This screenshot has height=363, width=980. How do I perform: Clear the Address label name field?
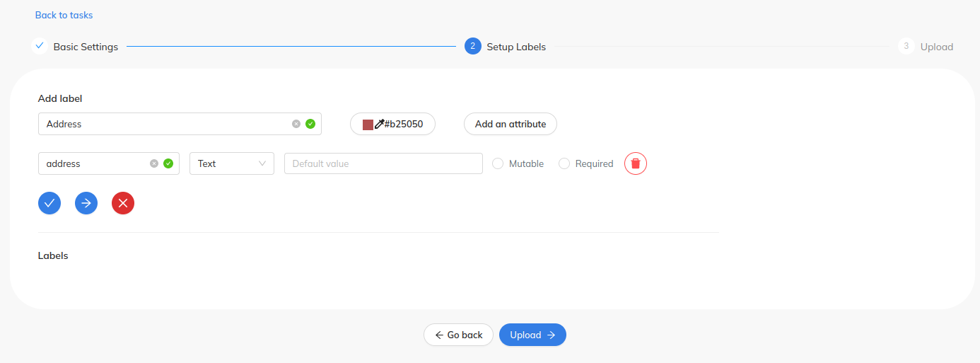click(296, 124)
